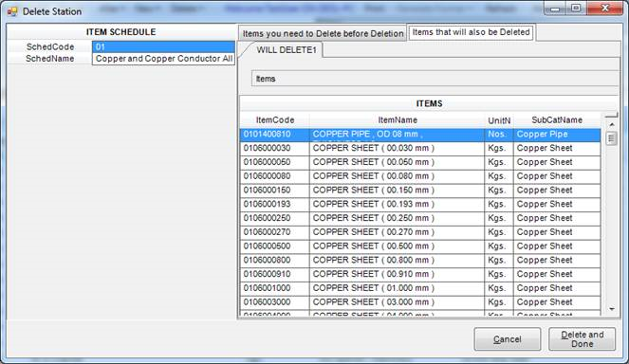Click the items grid scrollbar thumb
This screenshot has width=629, height=364.
pos(611,138)
